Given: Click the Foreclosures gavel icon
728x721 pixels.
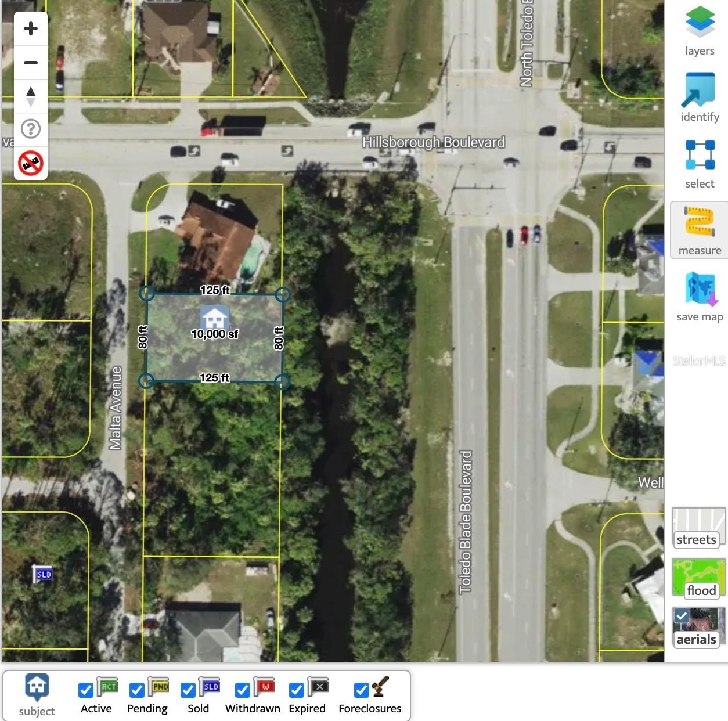Looking at the screenshot, I should [380, 686].
